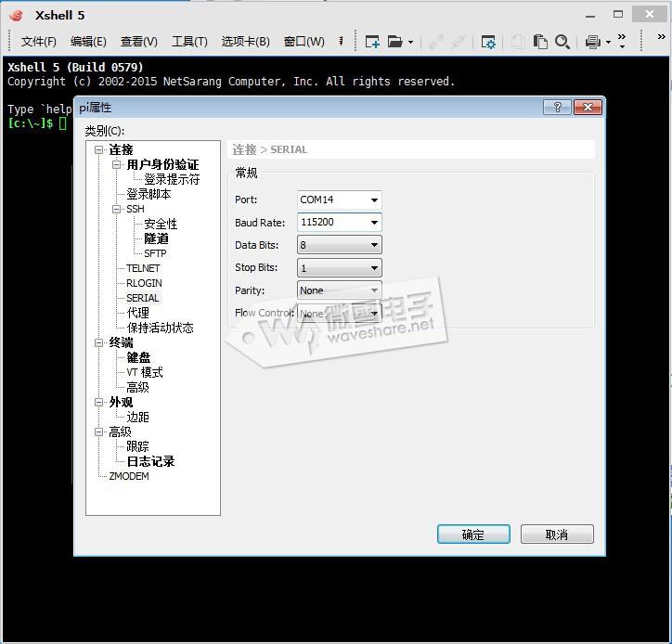Select 跟踪 in category tree

pyautogui.click(x=137, y=446)
